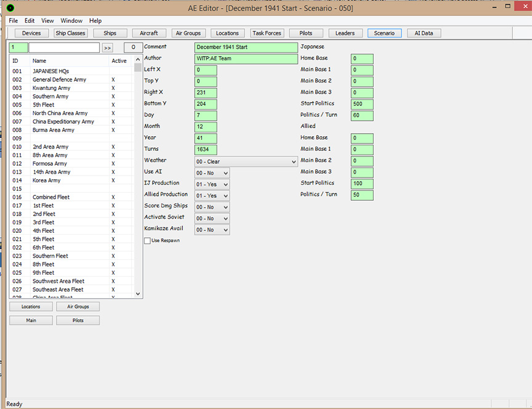The image size is (532, 409).
Task: Click the Day field
Action: point(206,115)
